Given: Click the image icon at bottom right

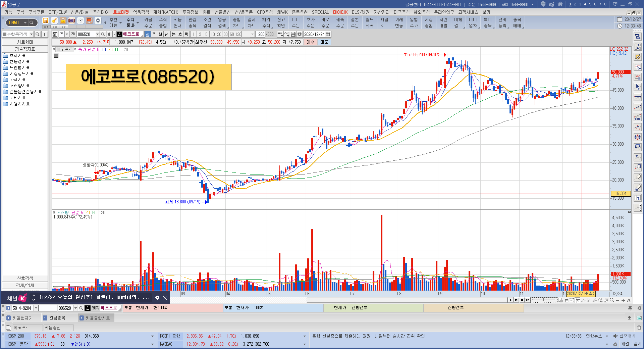Looking at the screenshot, I should [639, 318].
